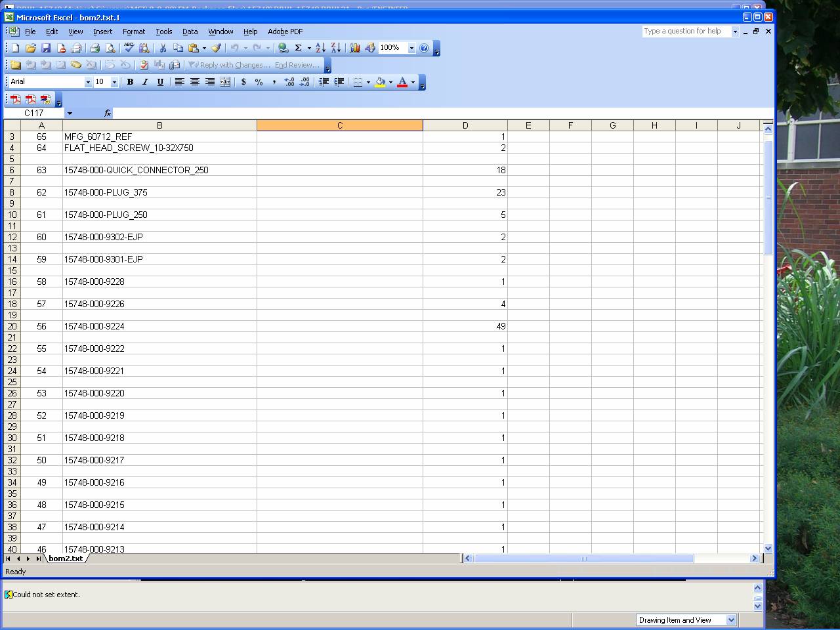This screenshot has width=840, height=630.
Task: Select the bom2.txt sheet tab
Action: click(x=66, y=558)
